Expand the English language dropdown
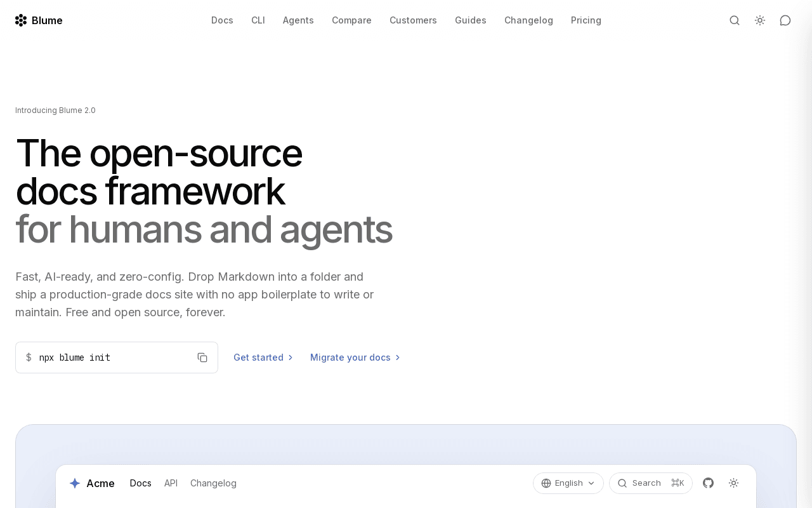The width and height of the screenshot is (812, 508). tap(568, 483)
